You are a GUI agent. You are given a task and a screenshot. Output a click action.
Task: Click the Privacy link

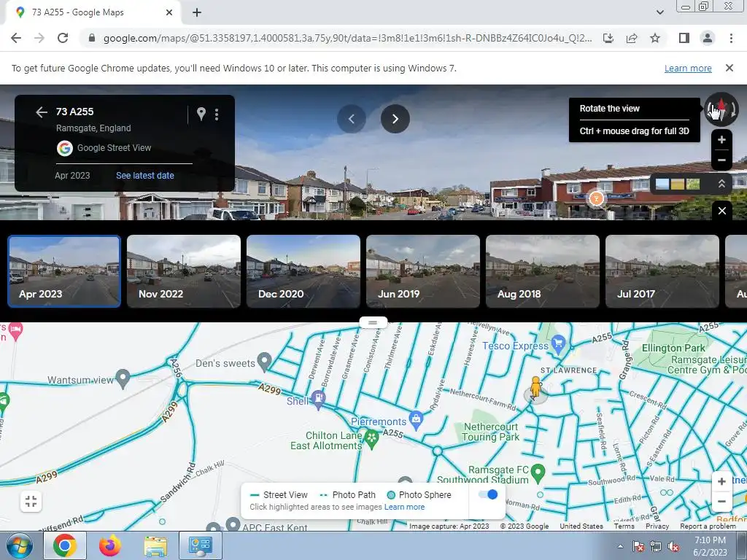click(x=657, y=526)
